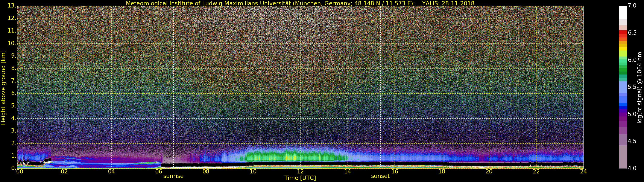Click the 13 km tick on height axis
644x182 pixels.
pos(12,6)
